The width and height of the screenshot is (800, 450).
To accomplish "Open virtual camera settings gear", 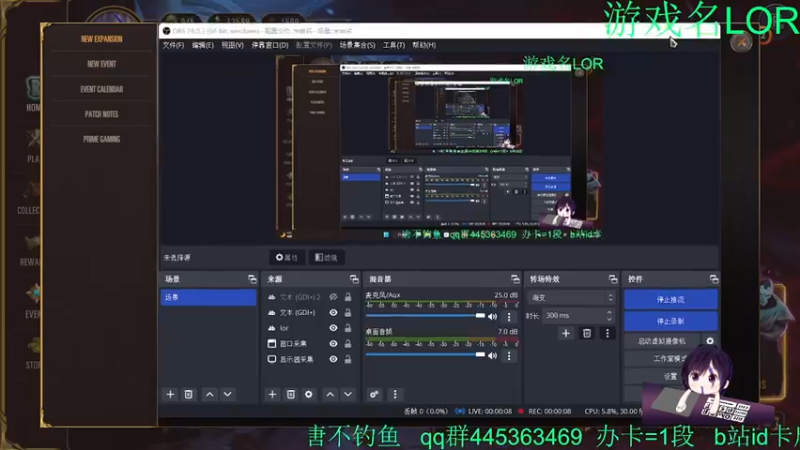I will [x=710, y=341].
